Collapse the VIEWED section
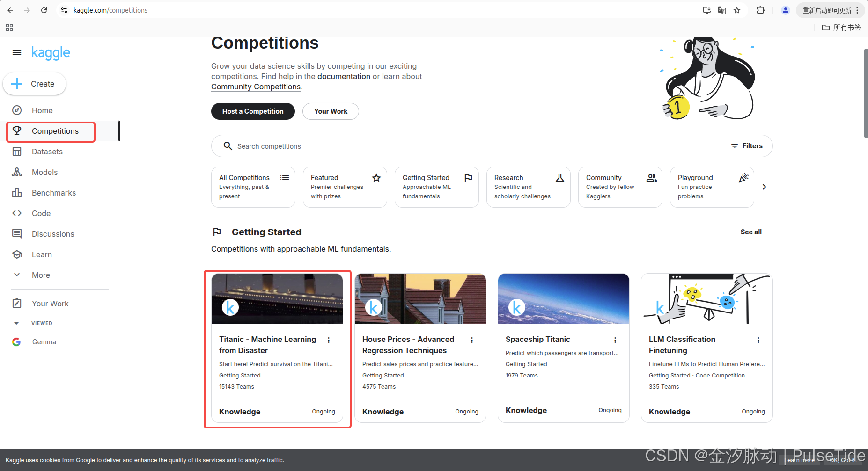Viewport: 868px width, 471px height. coord(16,323)
